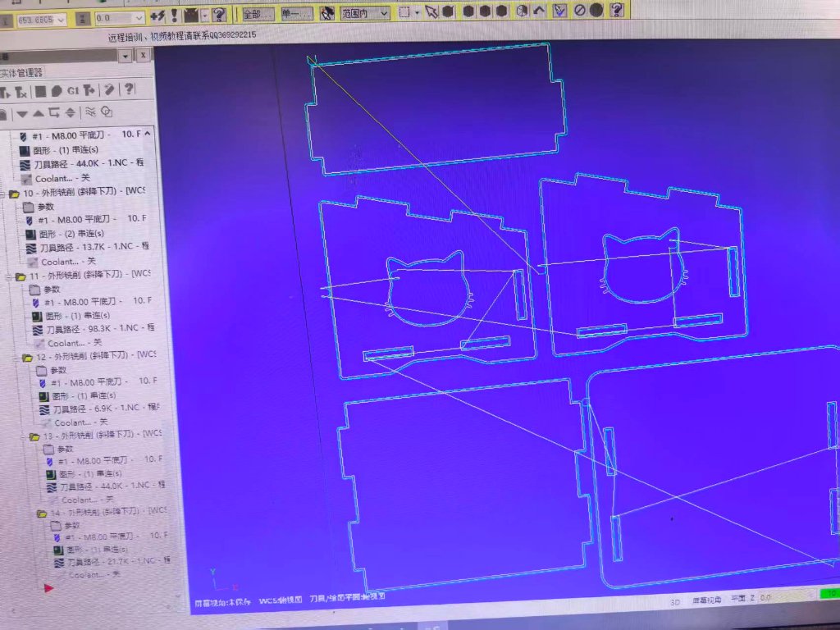
Task: Click the far-right help question mark in top toolbar
Action: click(x=617, y=9)
